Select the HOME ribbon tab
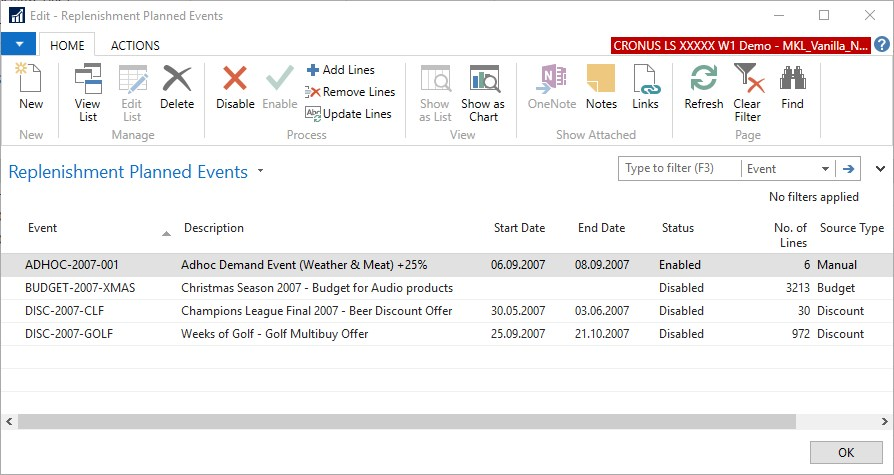The width and height of the screenshot is (894, 475). point(67,45)
